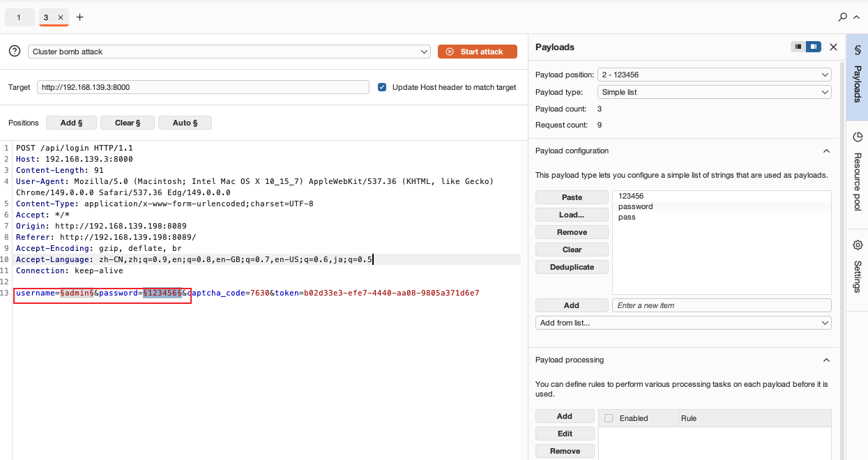Open the Payload type Simple list dropdown
Image resolution: width=868 pixels, height=460 pixels.
715,92
